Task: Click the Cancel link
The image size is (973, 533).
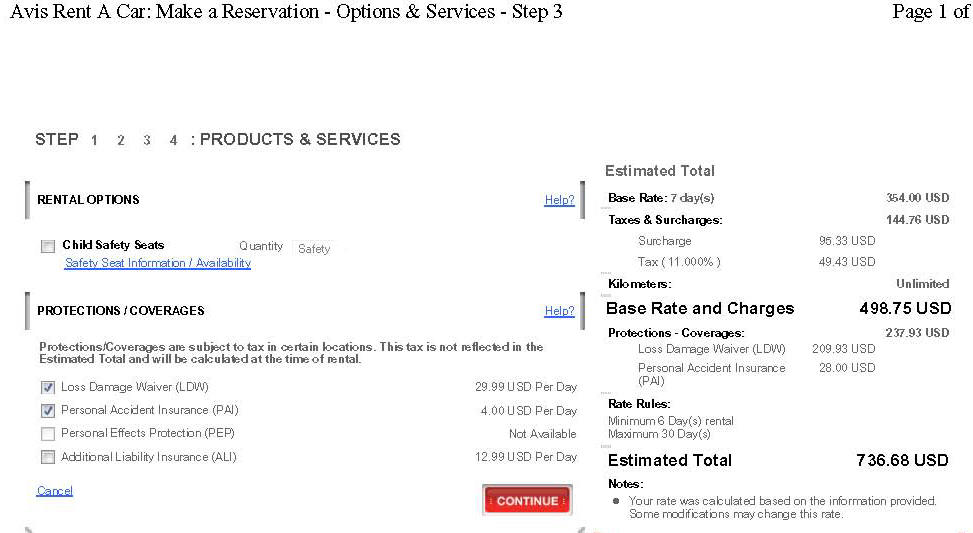Action: (55, 491)
